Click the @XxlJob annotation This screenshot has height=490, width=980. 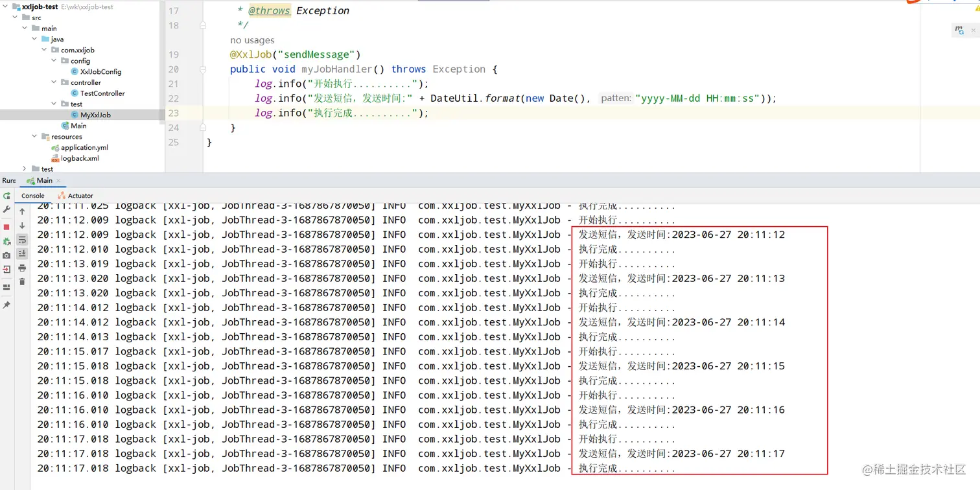(x=251, y=54)
